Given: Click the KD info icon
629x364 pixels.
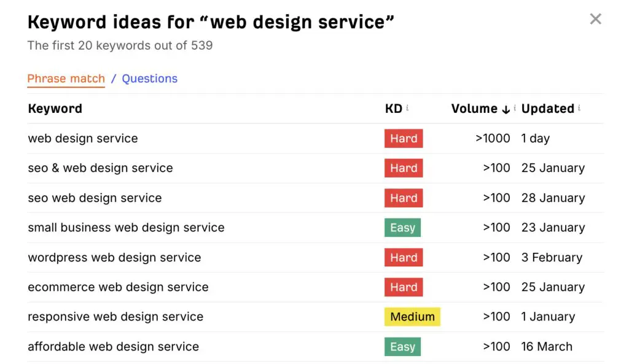Looking at the screenshot, I should (407, 108).
